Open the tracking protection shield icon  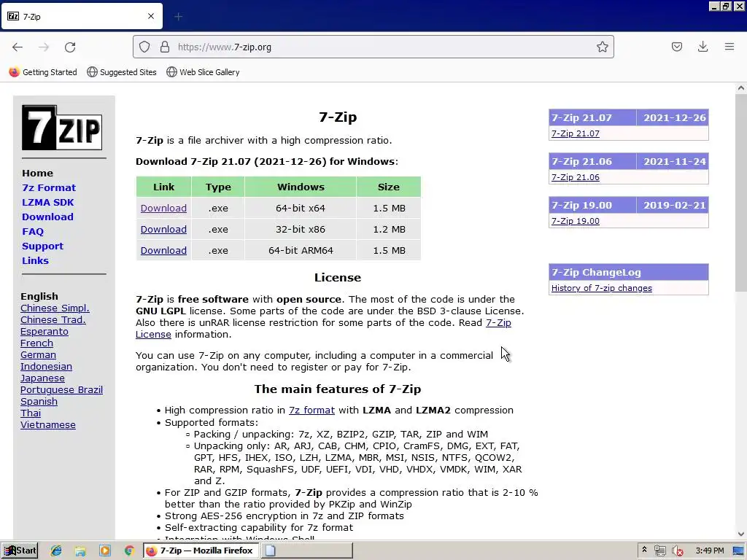point(144,47)
